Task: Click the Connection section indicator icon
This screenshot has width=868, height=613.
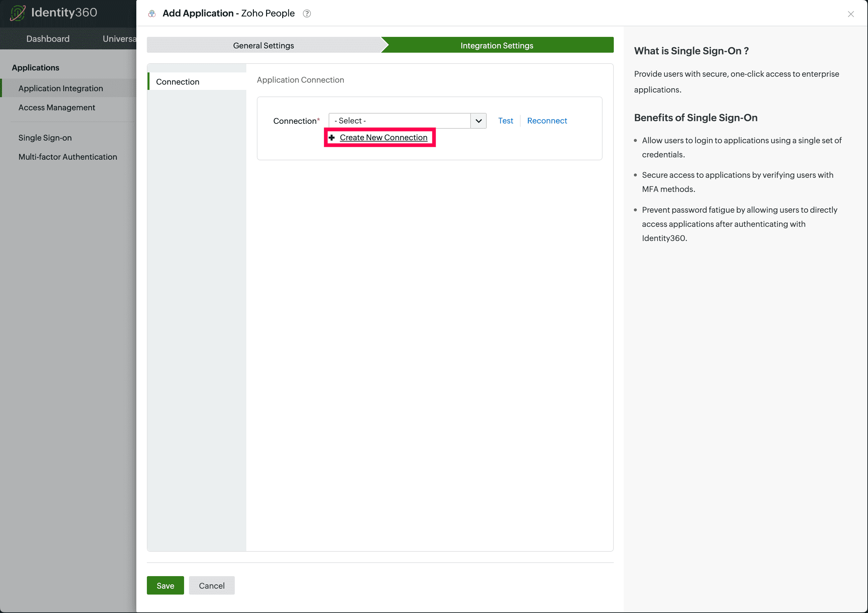Action: pyautogui.click(x=148, y=81)
